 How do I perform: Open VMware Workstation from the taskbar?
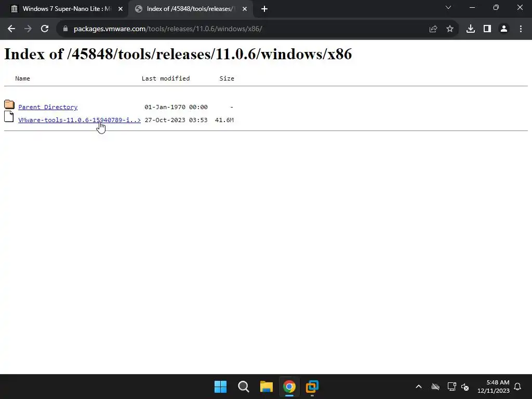click(312, 387)
